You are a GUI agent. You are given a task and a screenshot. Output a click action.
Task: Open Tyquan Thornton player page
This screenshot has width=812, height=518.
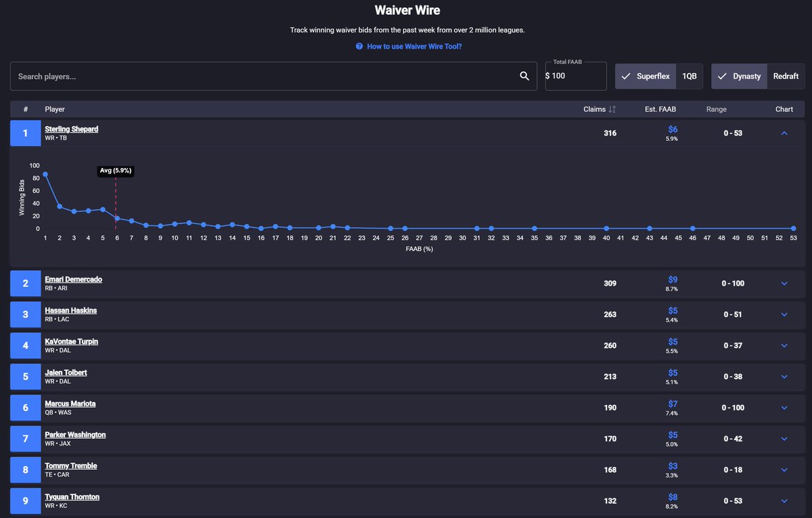coord(72,497)
